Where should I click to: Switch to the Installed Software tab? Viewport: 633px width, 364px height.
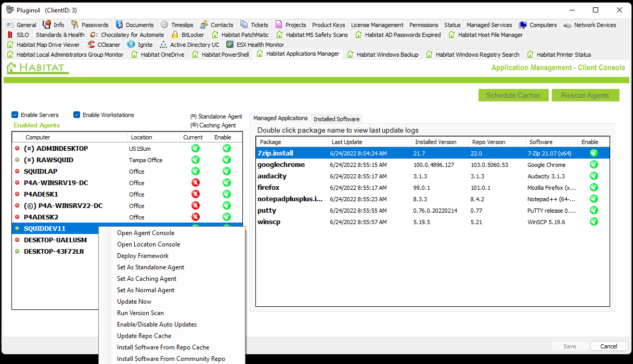point(337,119)
